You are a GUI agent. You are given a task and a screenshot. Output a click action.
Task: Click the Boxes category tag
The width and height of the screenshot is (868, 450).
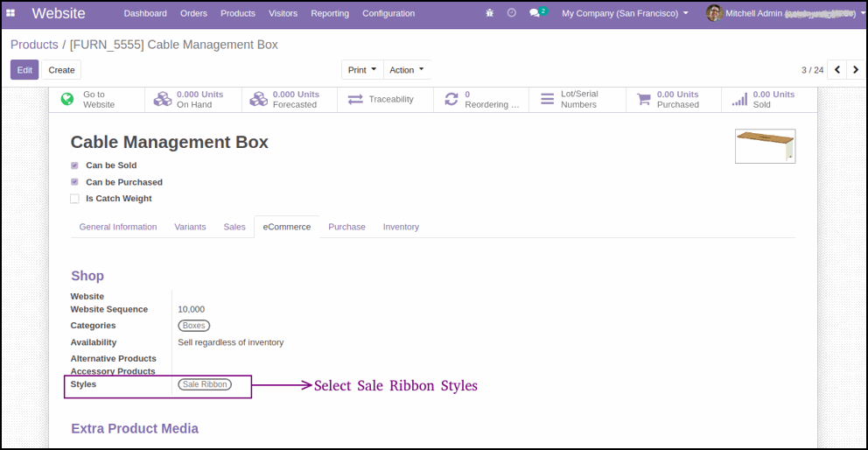(x=193, y=326)
